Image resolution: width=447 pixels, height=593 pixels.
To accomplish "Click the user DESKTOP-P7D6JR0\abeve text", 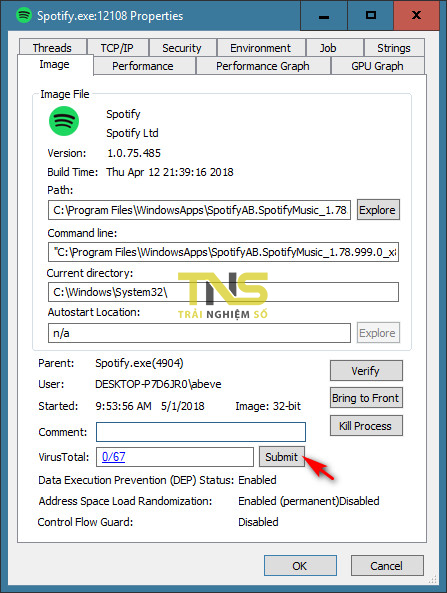I will pyautogui.click(x=158, y=384).
